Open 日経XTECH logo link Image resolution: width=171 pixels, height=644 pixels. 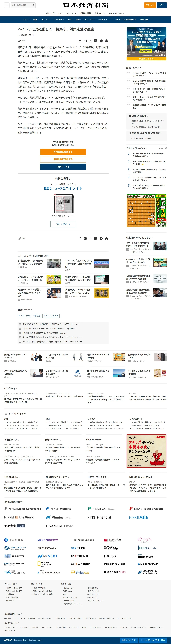coord(78,548)
